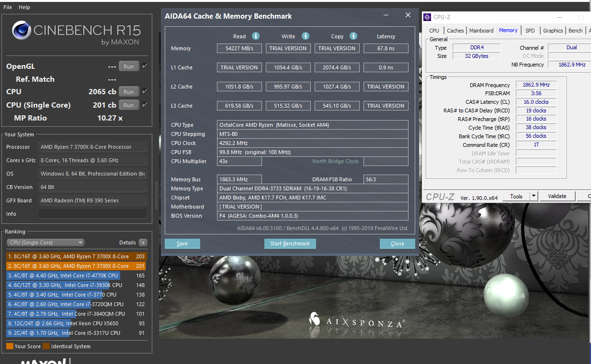This screenshot has width=591, height=364.
Task: Select ranking row 2 Ryzen 7 3700X 201
Action: point(77,266)
